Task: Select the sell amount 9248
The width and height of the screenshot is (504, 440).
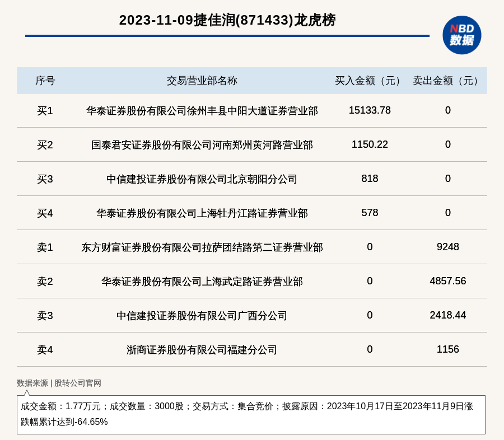Action: point(448,247)
